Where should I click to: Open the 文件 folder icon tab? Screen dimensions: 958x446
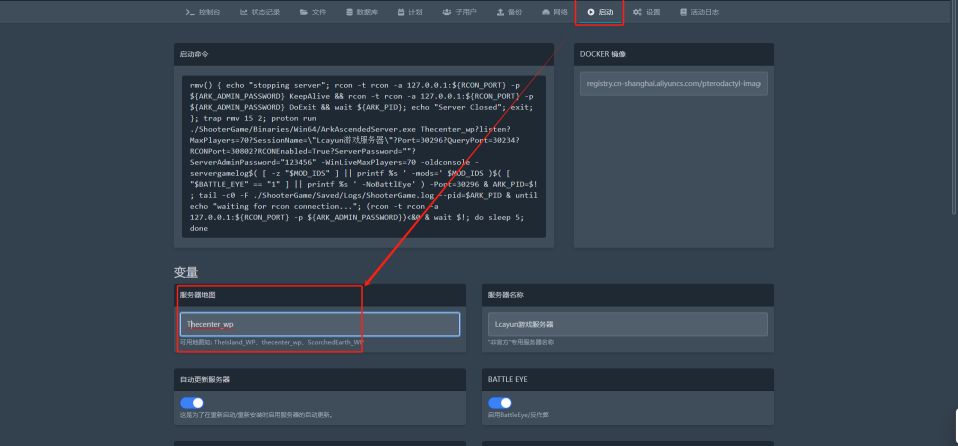coord(313,12)
